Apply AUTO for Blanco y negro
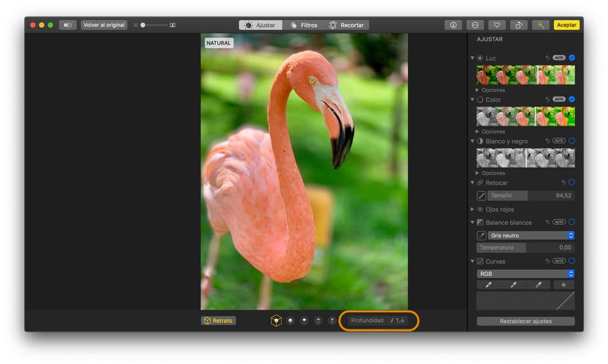This screenshot has height=364, width=608. (559, 141)
